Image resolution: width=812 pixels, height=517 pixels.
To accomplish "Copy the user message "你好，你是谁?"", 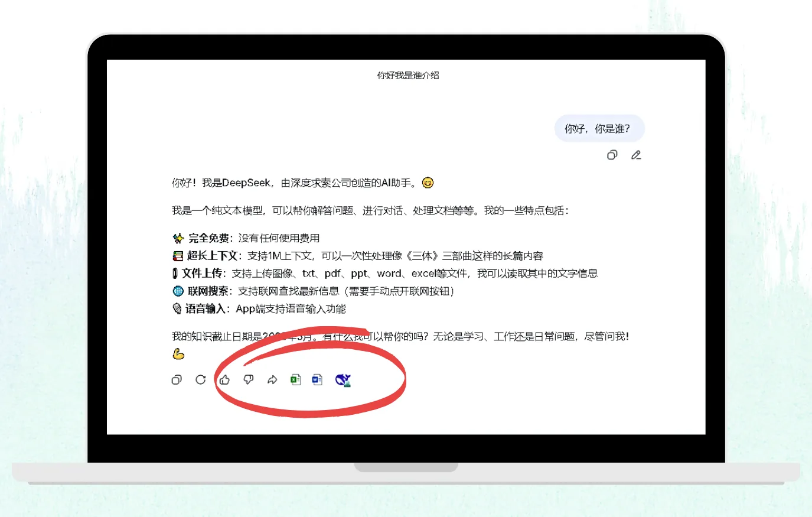I will tap(612, 155).
